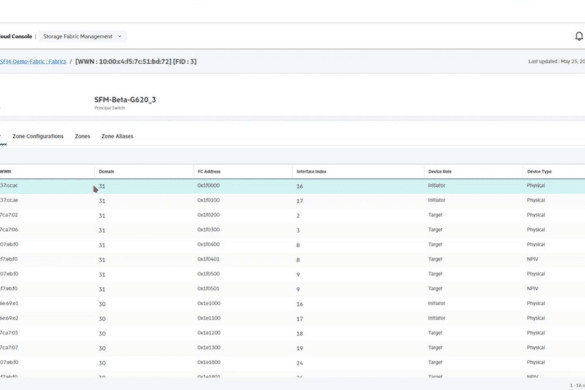This screenshot has height=390, width=585.
Task: Select FC address cell 0x1f0500
Action: [209, 274]
